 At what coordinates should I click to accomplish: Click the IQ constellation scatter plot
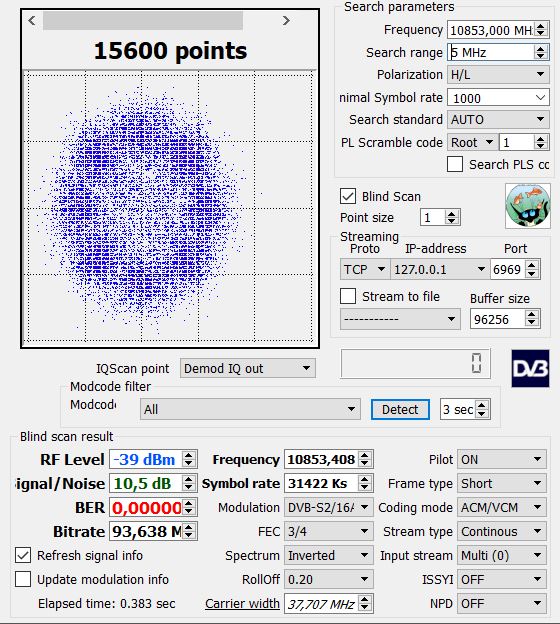coord(170,207)
